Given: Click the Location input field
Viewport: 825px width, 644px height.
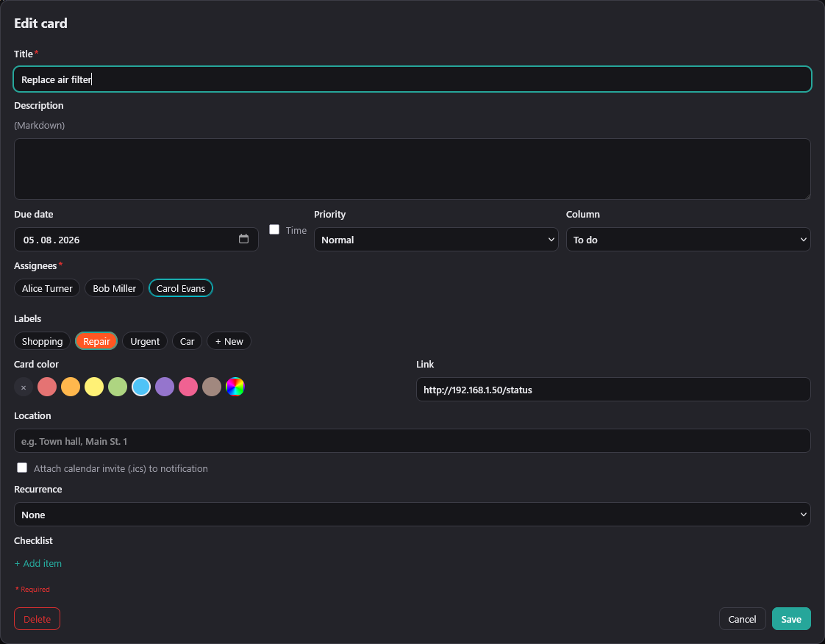Looking at the screenshot, I should (412, 441).
